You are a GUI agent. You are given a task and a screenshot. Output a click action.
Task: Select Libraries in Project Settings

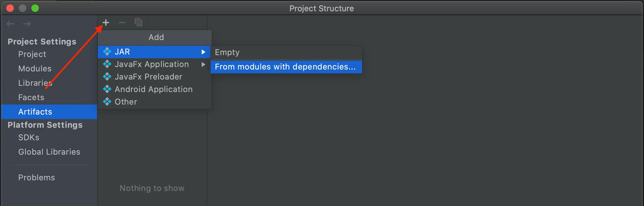coord(35,83)
